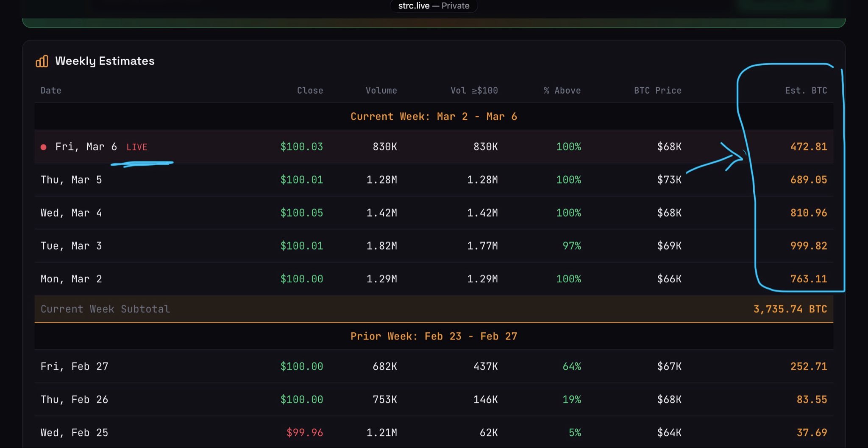The image size is (868, 448).
Task: Click the Current Week Subtotal row
Action: click(x=105, y=309)
